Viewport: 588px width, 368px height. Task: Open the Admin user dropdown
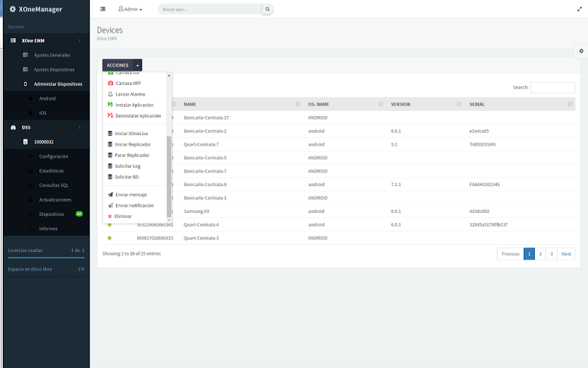130,9
